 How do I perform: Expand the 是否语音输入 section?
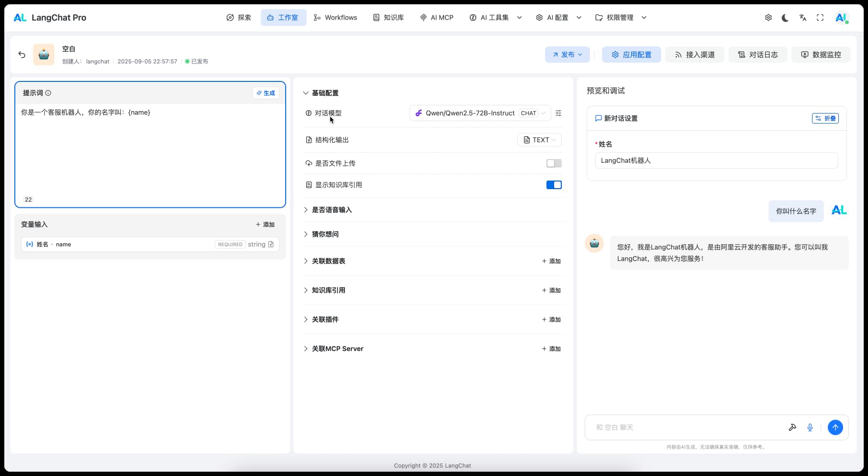(332, 210)
